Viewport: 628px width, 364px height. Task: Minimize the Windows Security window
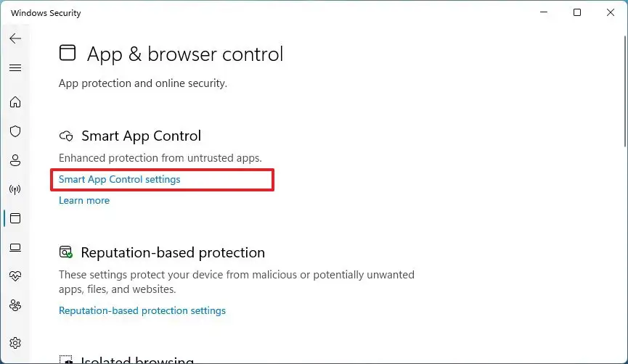[x=543, y=12]
